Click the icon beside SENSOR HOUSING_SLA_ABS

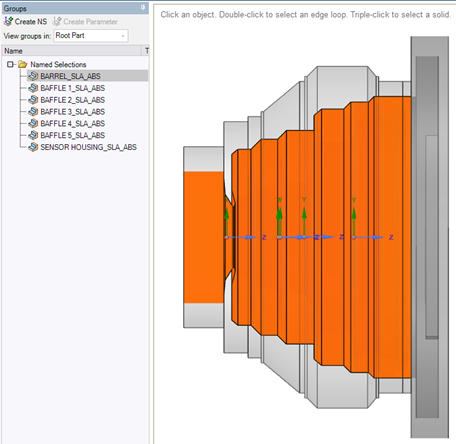(x=33, y=147)
